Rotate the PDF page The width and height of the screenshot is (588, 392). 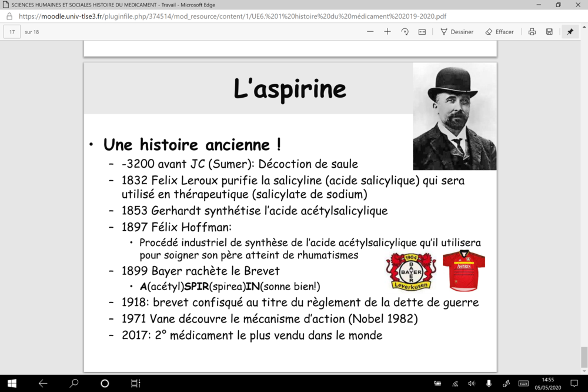[x=405, y=32]
